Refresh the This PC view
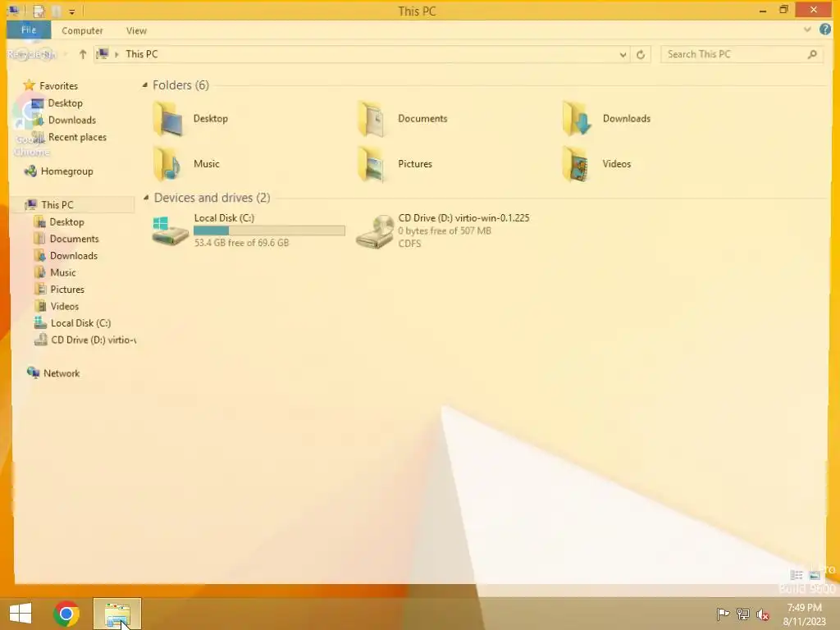840x630 pixels. tap(640, 55)
